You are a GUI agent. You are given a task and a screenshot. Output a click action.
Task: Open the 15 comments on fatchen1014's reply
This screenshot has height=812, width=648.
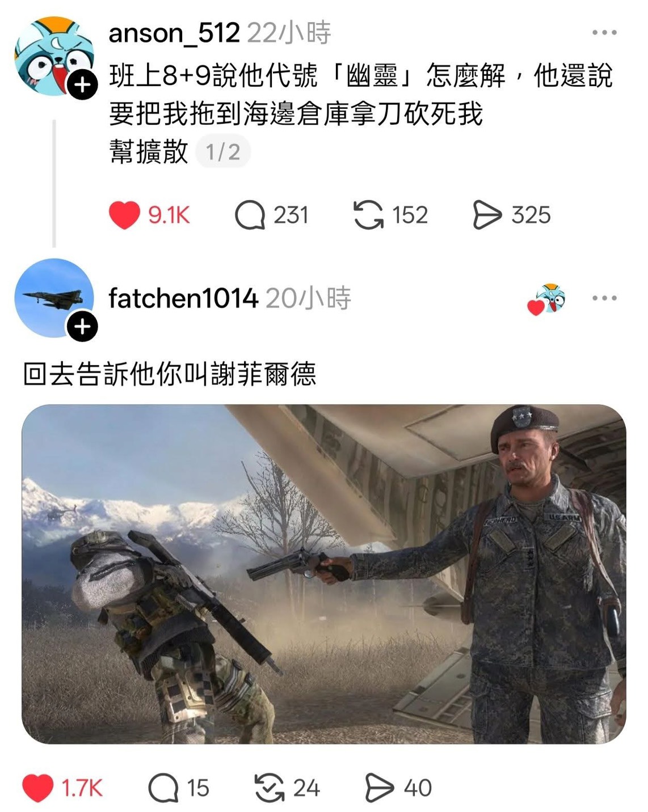click(x=163, y=788)
